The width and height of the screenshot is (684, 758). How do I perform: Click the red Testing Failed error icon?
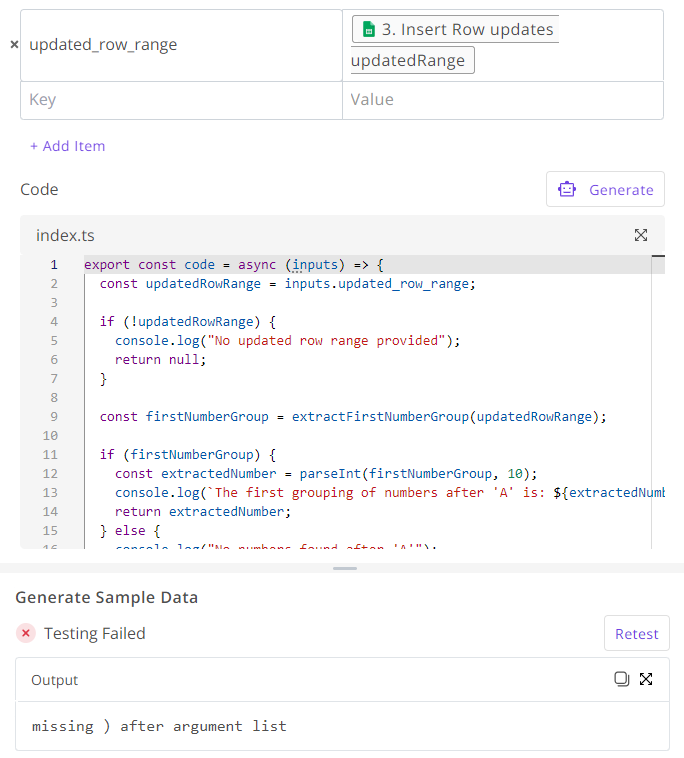(26, 633)
